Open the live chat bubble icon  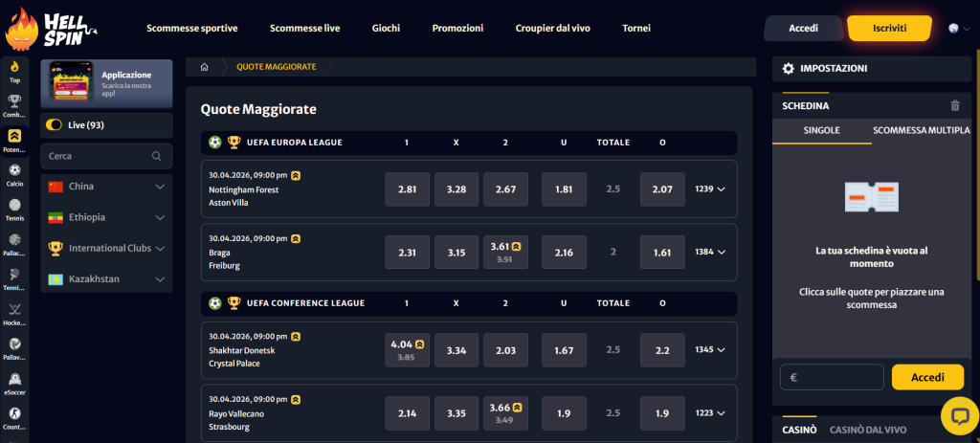(959, 416)
